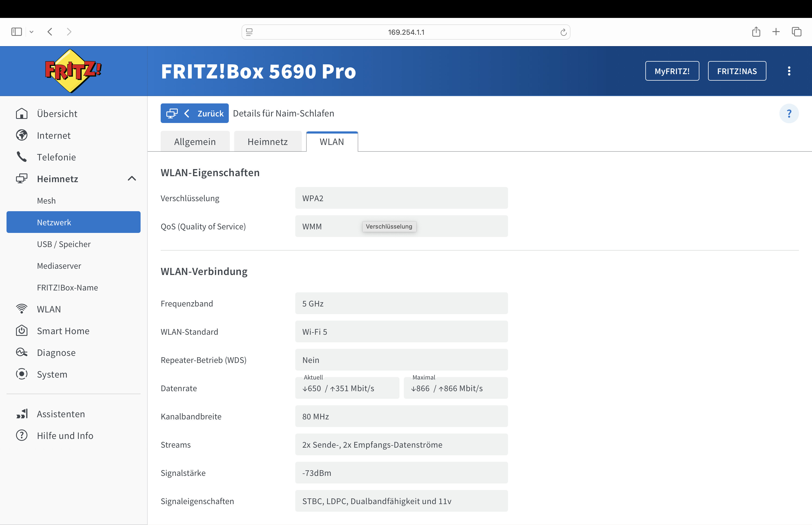Reload the page with the refresh icon
This screenshot has width=812, height=525.
pyautogui.click(x=563, y=32)
